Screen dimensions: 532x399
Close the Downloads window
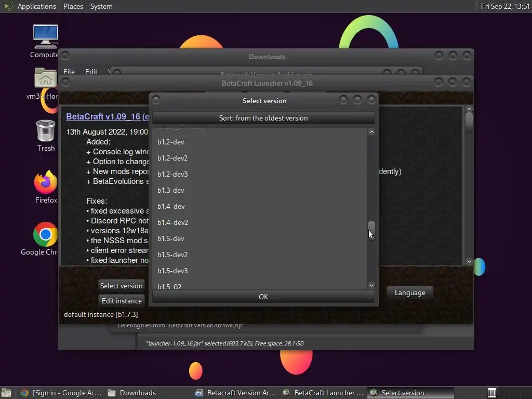tap(467, 55)
